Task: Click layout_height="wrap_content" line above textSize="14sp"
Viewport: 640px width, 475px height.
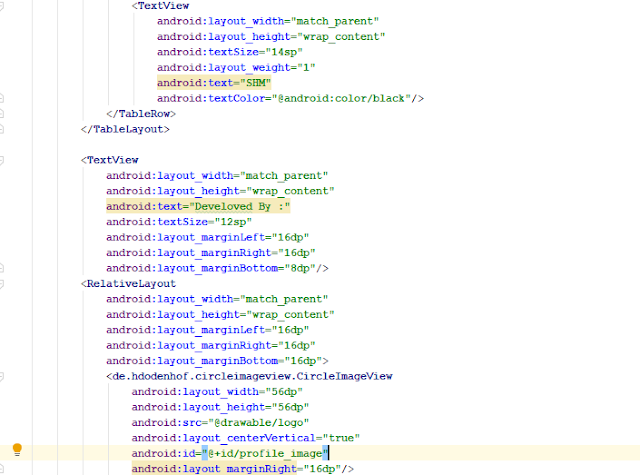Action: (271, 37)
